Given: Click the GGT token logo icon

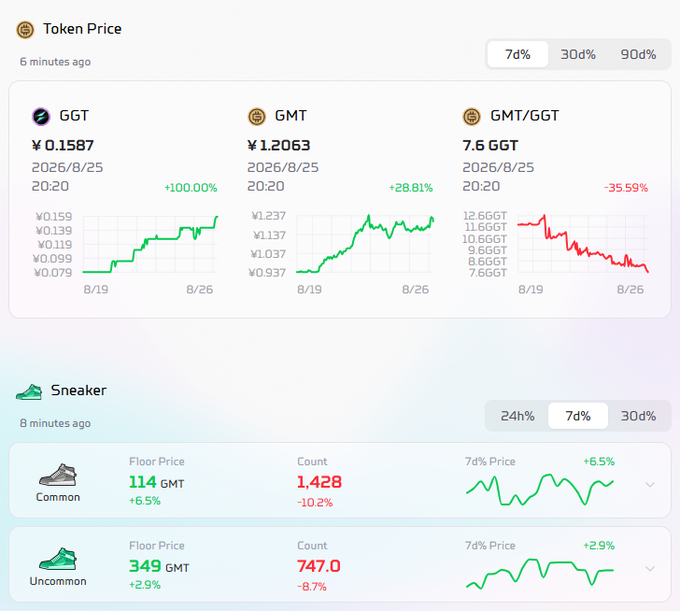Looking at the screenshot, I should point(41,117).
